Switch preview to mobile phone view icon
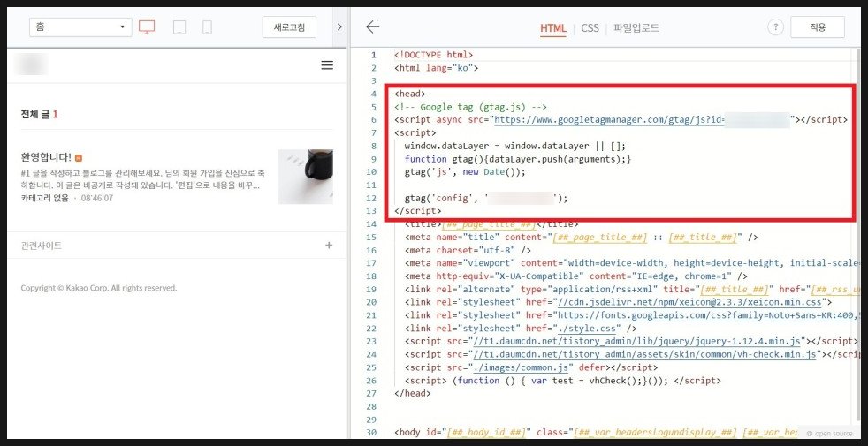 pyautogui.click(x=207, y=27)
